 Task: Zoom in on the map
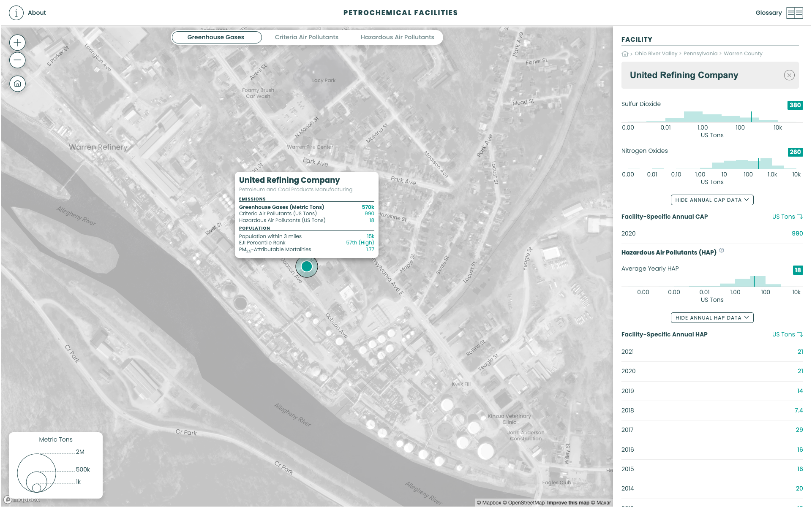tap(17, 43)
